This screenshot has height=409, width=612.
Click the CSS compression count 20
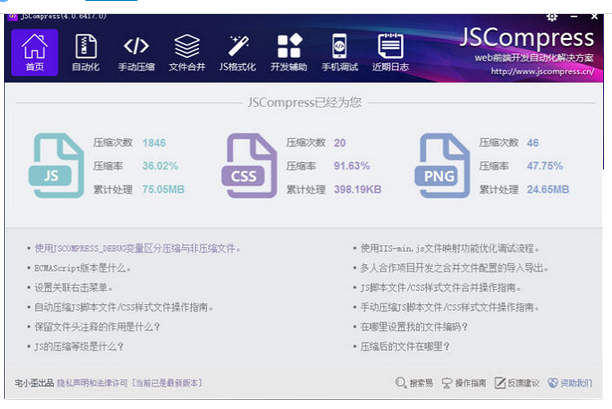coord(340,143)
